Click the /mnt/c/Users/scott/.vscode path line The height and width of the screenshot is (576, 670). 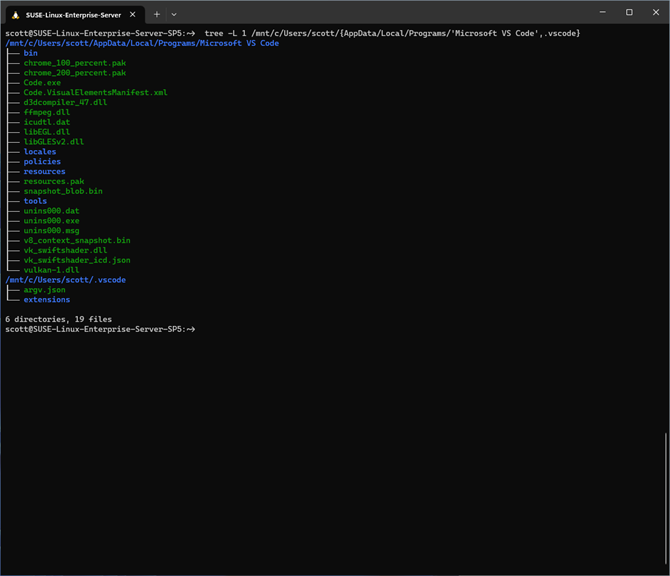pos(65,280)
